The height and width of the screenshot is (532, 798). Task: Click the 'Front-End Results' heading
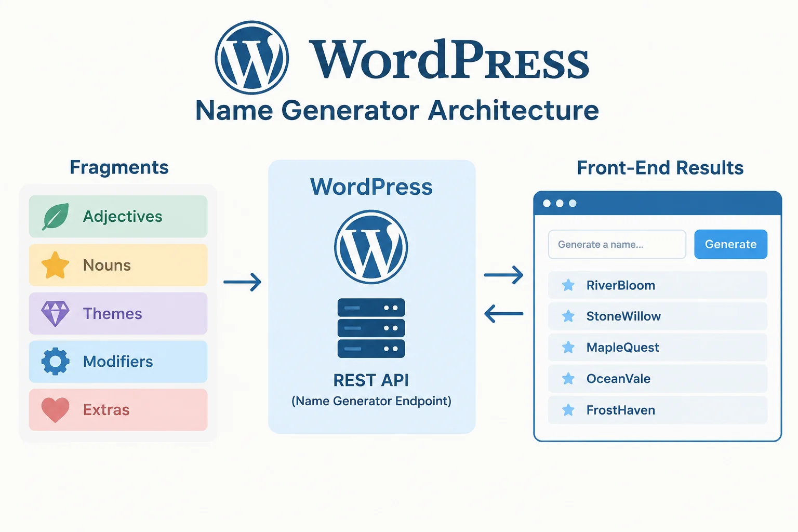pos(660,168)
